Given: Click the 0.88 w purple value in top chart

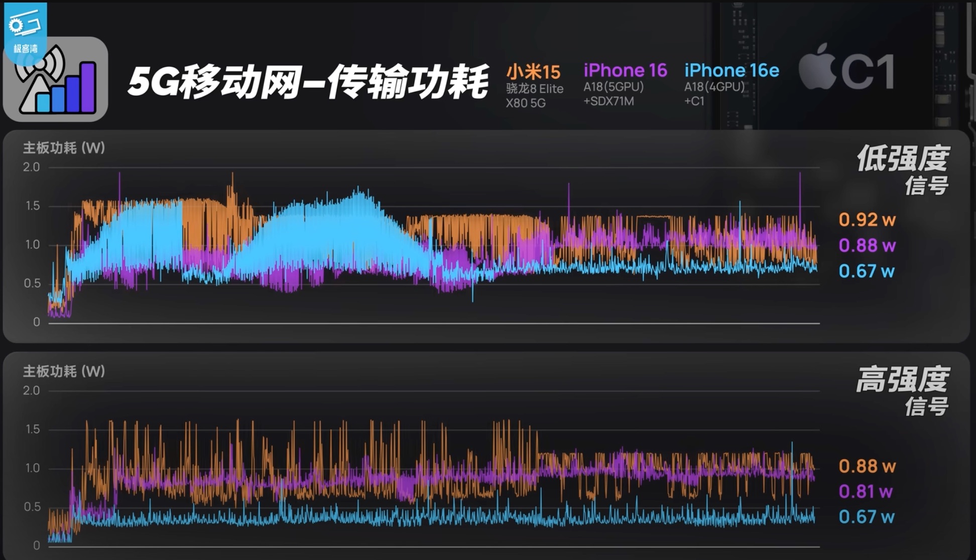Looking at the screenshot, I should (867, 245).
